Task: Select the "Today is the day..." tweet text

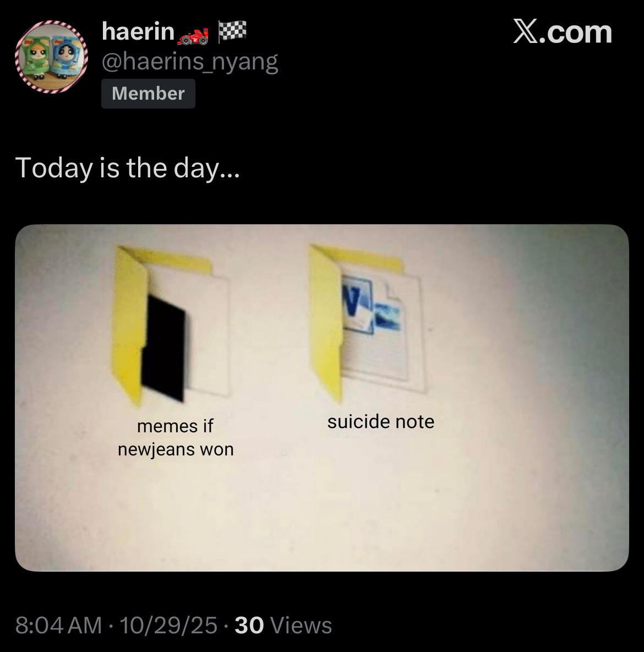Action: pos(128,169)
